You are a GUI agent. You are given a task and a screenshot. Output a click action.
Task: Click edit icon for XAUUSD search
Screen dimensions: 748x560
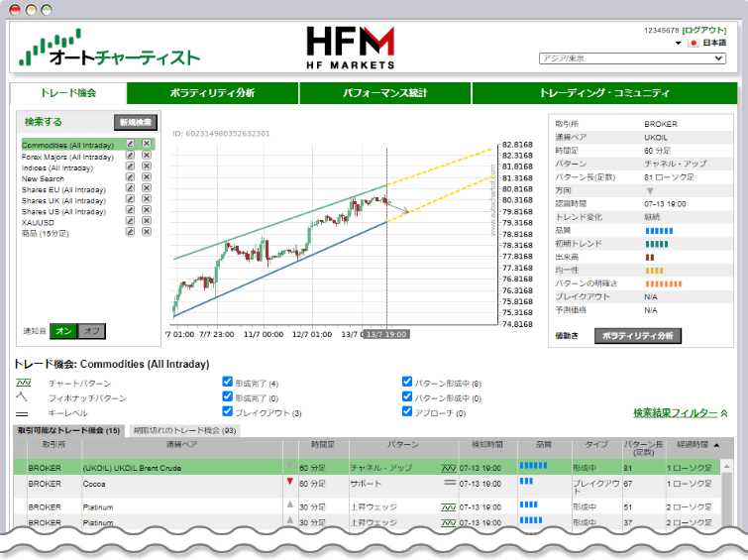pyautogui.click(x=130, y=223)
